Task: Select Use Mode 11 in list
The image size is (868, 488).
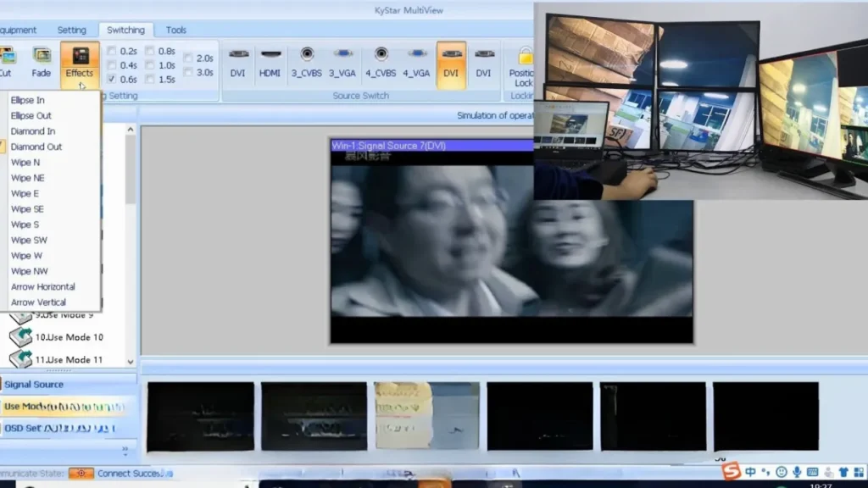Action: 68,360
